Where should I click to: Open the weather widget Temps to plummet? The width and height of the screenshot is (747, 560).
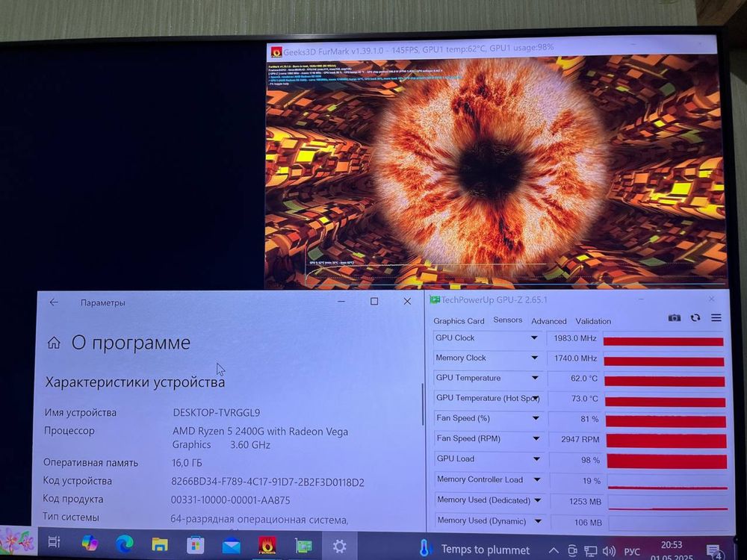pos(474,549)
